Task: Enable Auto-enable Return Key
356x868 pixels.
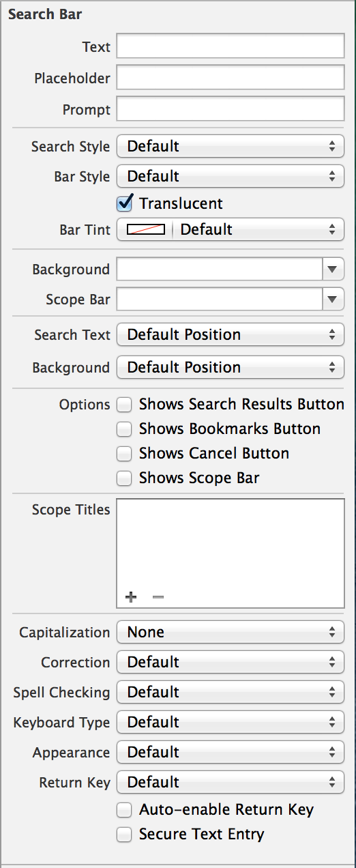Action: tap(124, 810)
